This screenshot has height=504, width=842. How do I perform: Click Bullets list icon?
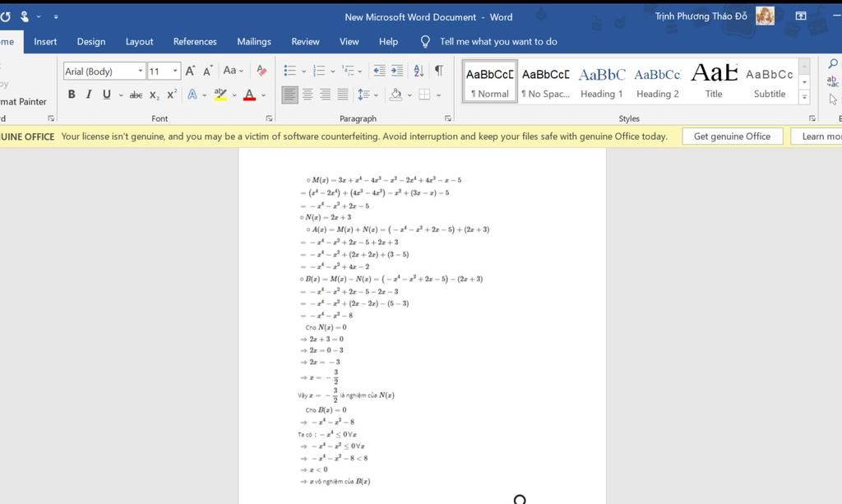pyautogui.click(x=290, y=71)
